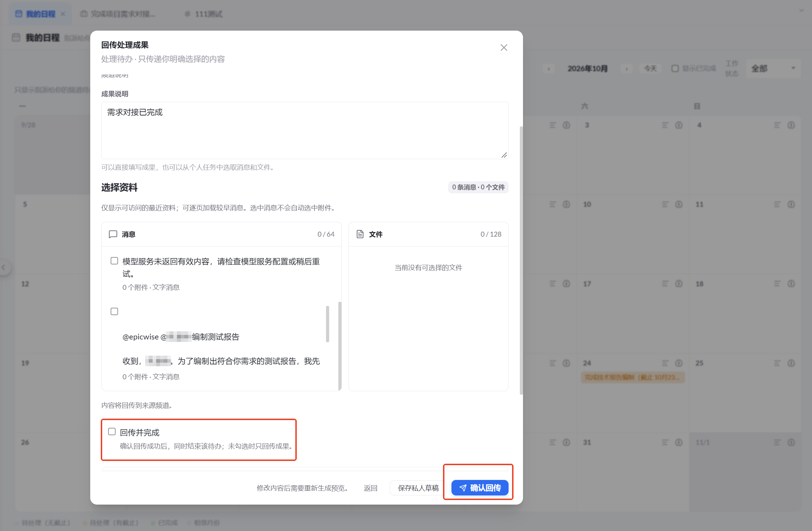Close the 我的日程 tab
The height and width of the screenshot is (531, 812).
(x=63, y=14)
